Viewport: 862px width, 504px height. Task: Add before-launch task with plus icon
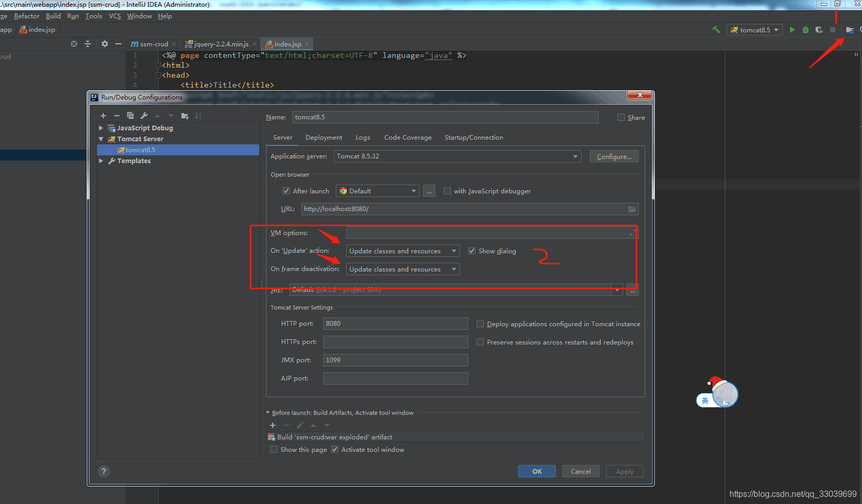tap(273, 425)
